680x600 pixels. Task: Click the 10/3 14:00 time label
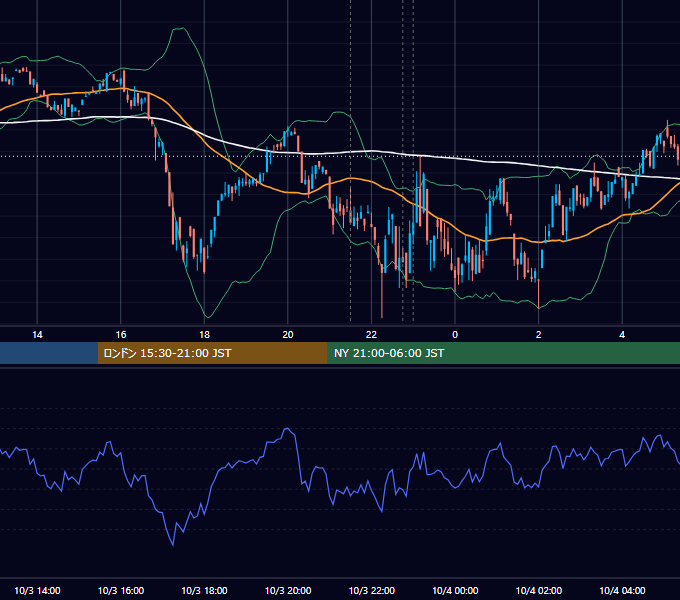click(x=37, y=590)
